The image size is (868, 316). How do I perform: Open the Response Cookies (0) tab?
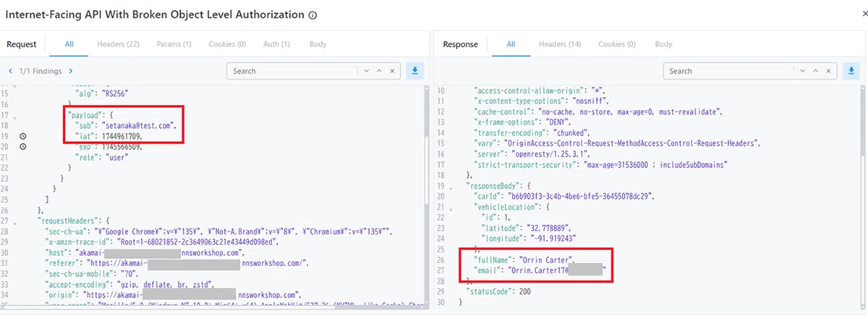[617, 44]
